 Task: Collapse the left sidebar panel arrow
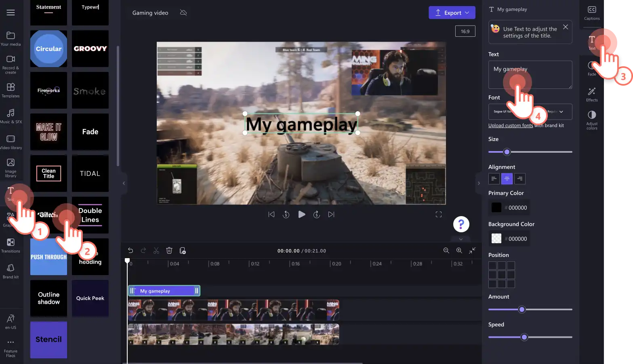tap(124, 183)
